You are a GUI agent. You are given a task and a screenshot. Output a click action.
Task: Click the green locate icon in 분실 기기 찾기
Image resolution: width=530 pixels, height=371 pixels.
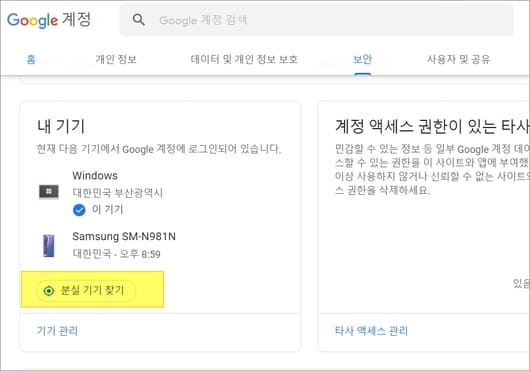49,291
